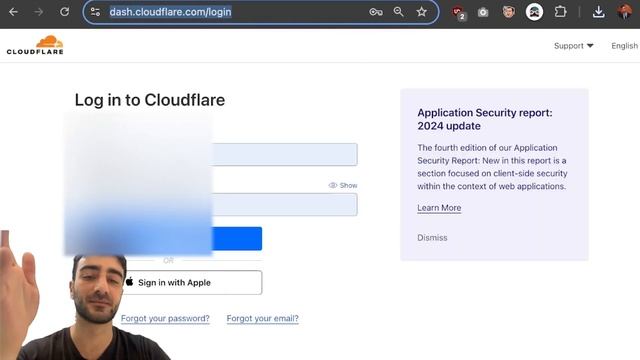
Task: Reload the Cloudflare login page
Action: pos(64,12)
